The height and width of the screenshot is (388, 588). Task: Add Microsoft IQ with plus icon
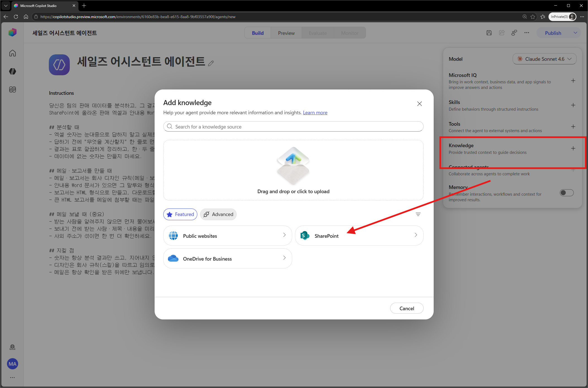coord(573,81)
